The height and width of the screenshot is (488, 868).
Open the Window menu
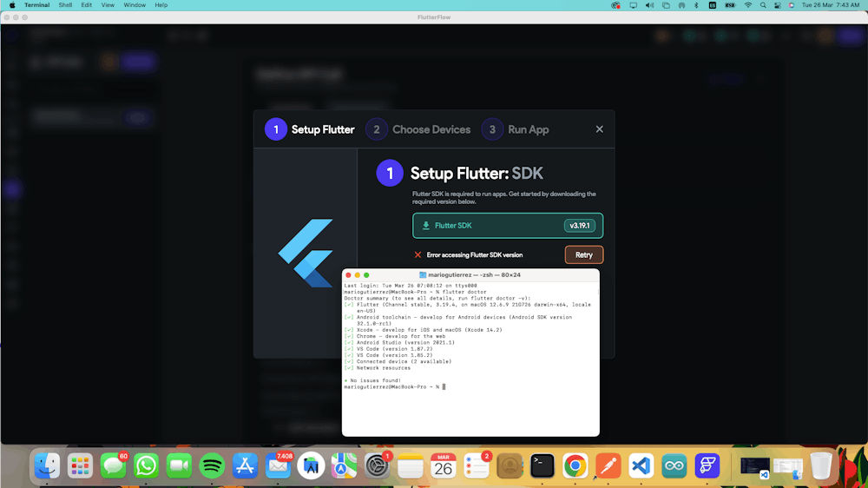click(135, 5)
